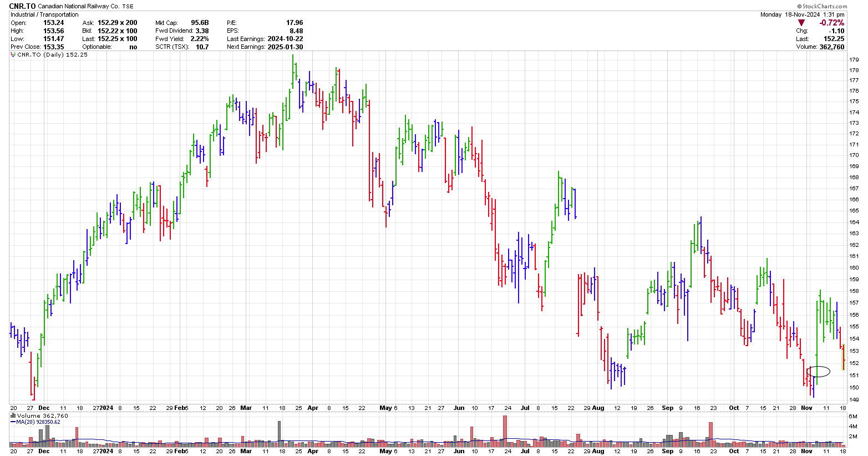The image size is (868, 456).
Task: Click the blue line marker before MA(20)
Action: pyautogui.click(x=13, y=422)
